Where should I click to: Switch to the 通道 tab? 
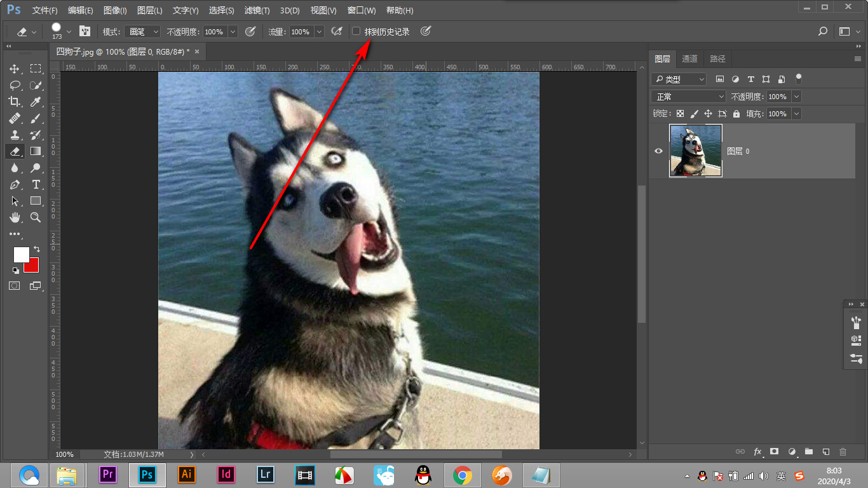[689, 58]
